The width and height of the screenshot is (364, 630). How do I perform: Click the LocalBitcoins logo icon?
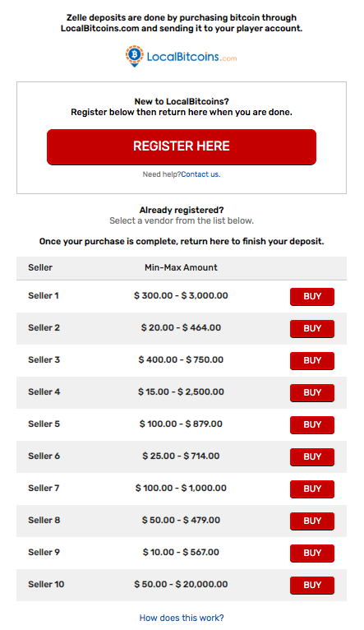(135, 56)
